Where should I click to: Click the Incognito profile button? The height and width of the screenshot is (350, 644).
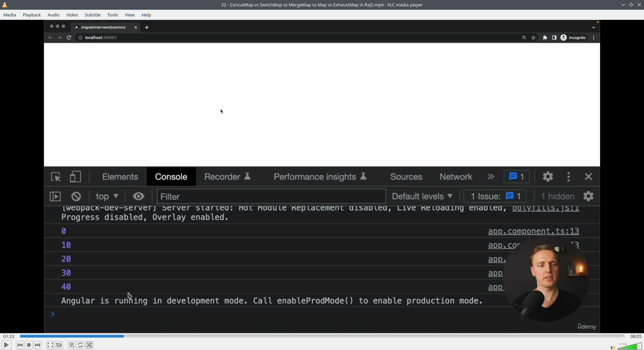[573, 38]
